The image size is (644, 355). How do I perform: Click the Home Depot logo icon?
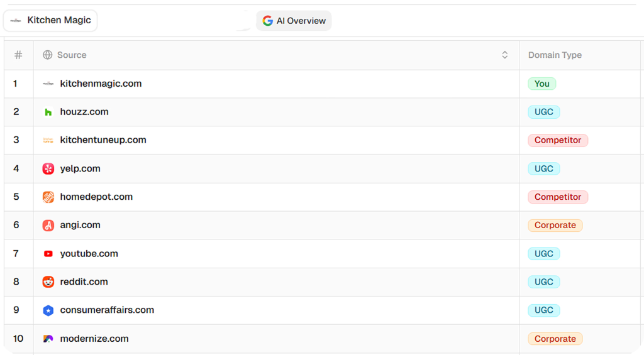click(x=48, y=197)
